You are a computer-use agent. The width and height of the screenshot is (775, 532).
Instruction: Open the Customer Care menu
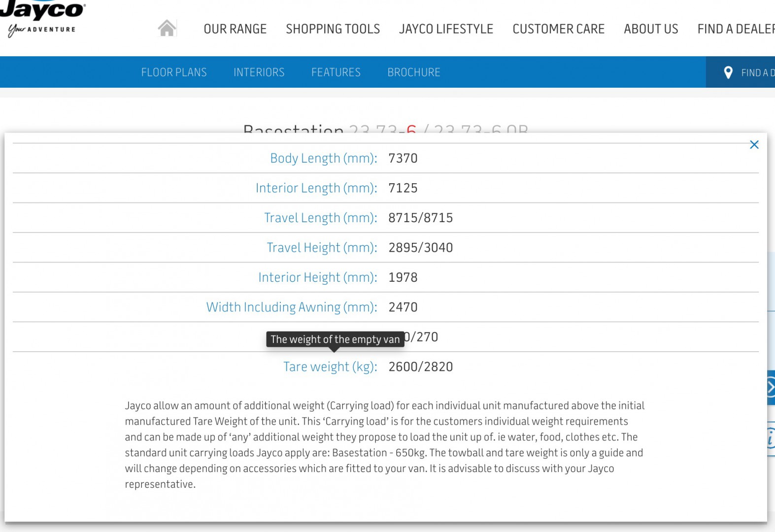coord(558,29)
